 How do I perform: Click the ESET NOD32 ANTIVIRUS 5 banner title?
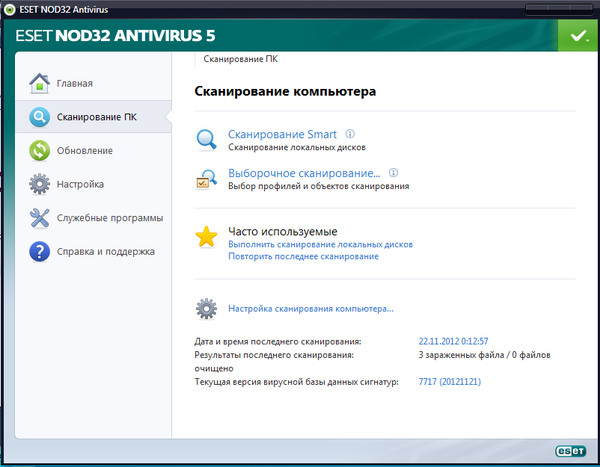[115, 36]
